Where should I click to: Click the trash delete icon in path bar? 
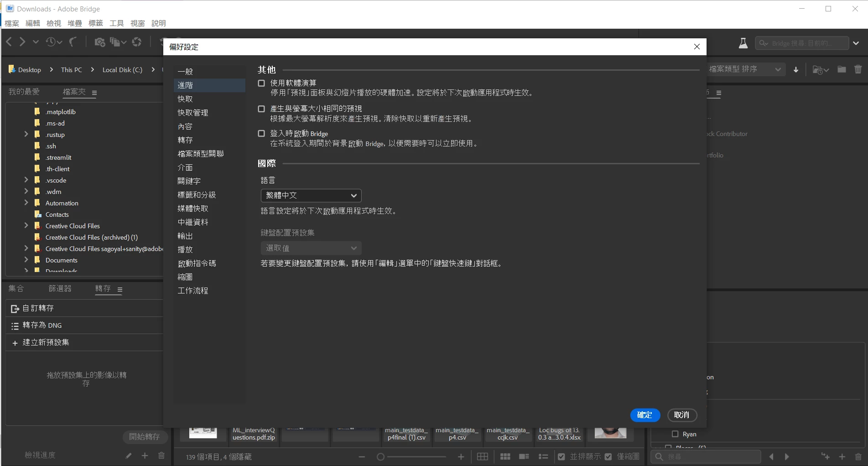858,69
